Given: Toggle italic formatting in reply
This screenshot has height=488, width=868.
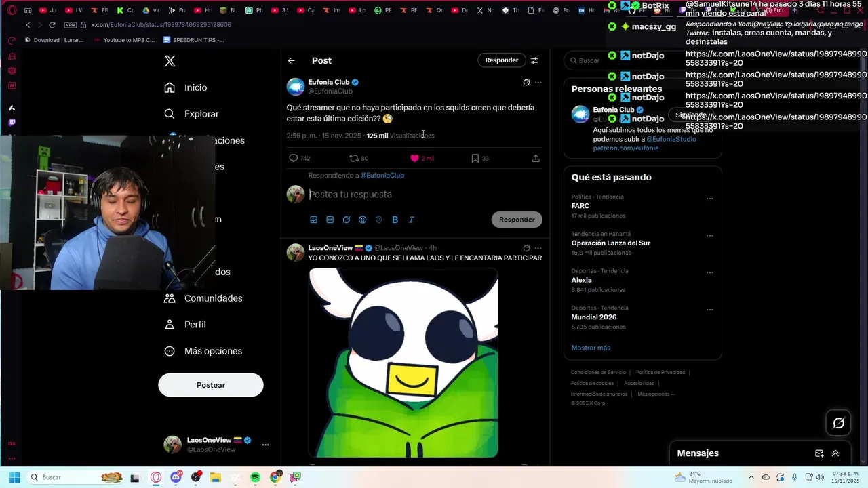Looking at the screenshot, I should [411, 220].
